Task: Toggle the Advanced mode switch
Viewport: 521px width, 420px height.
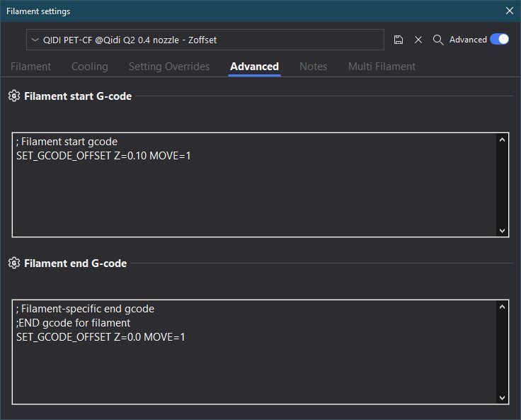Action: click(x=499, y=39)
